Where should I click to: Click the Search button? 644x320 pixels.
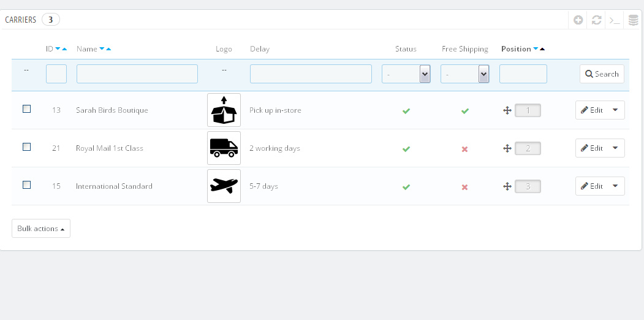(602, 74)
